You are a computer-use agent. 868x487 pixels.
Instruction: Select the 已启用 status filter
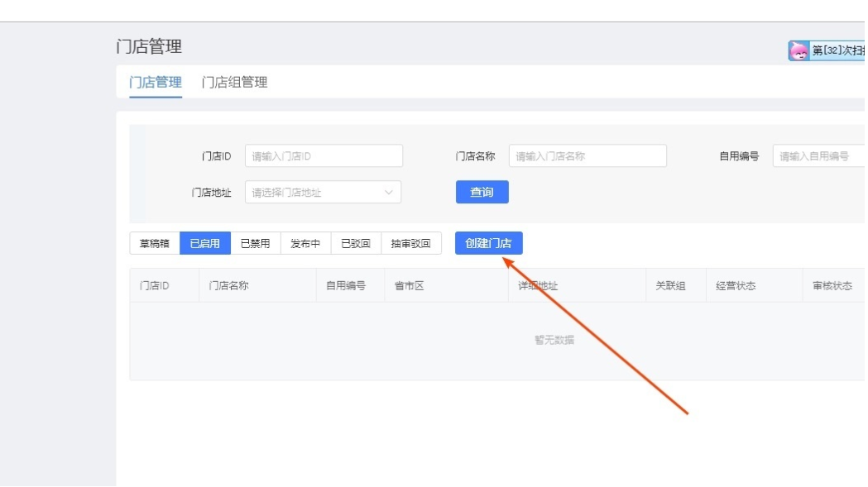[x=205, y=243]
